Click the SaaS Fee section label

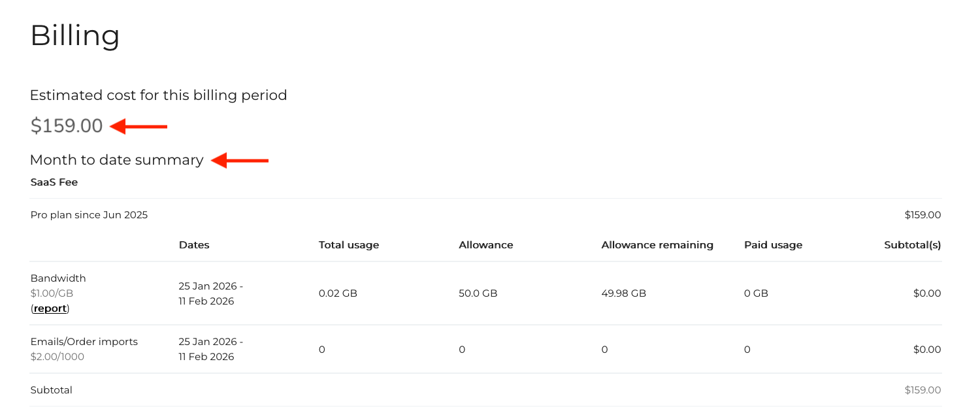tap(54, 182)
